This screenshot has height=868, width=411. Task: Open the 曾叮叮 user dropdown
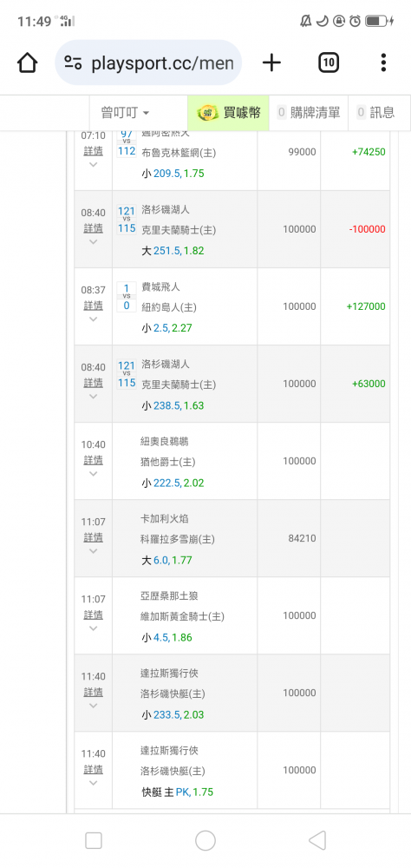point(125,113)
